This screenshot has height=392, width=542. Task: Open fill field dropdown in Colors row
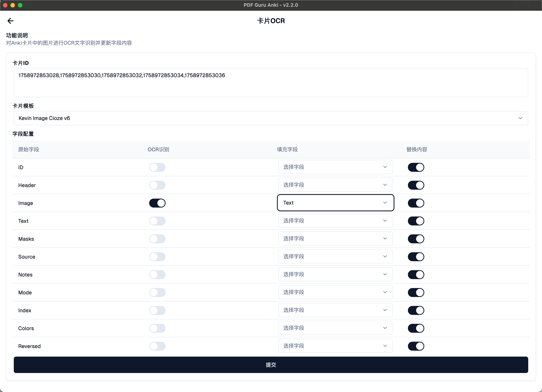tap(335, 328)
